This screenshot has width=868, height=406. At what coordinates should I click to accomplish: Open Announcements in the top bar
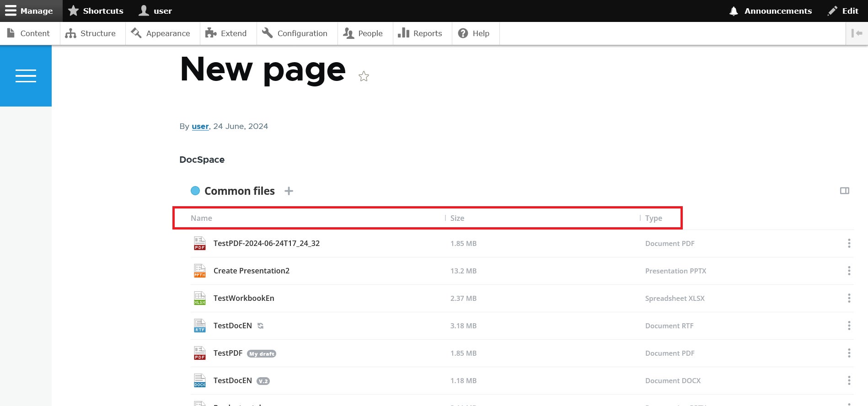[771, 11]
